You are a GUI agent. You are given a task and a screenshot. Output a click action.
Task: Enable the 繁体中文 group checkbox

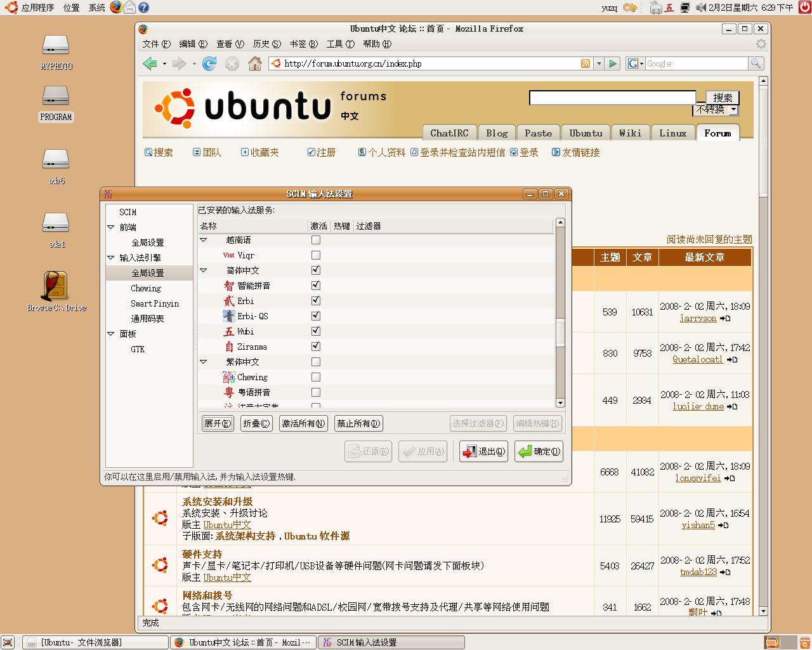point(316,362)
